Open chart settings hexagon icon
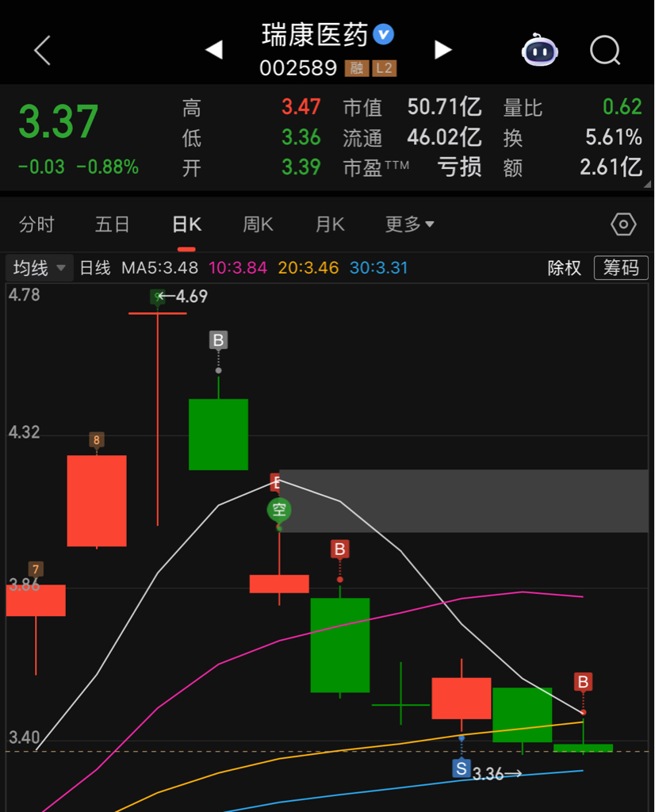Screen dimensions: 655x812 pyautogui.click(x=623, y=224)
